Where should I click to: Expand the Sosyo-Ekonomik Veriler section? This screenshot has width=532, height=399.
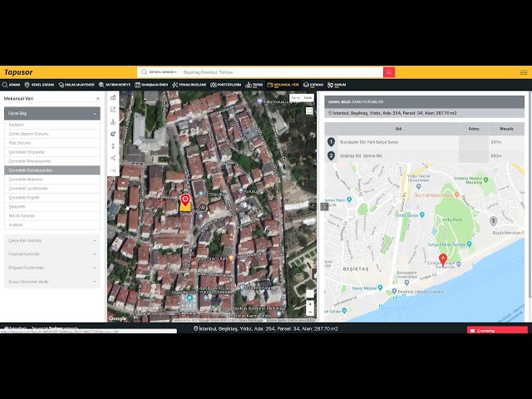(52, 282)
